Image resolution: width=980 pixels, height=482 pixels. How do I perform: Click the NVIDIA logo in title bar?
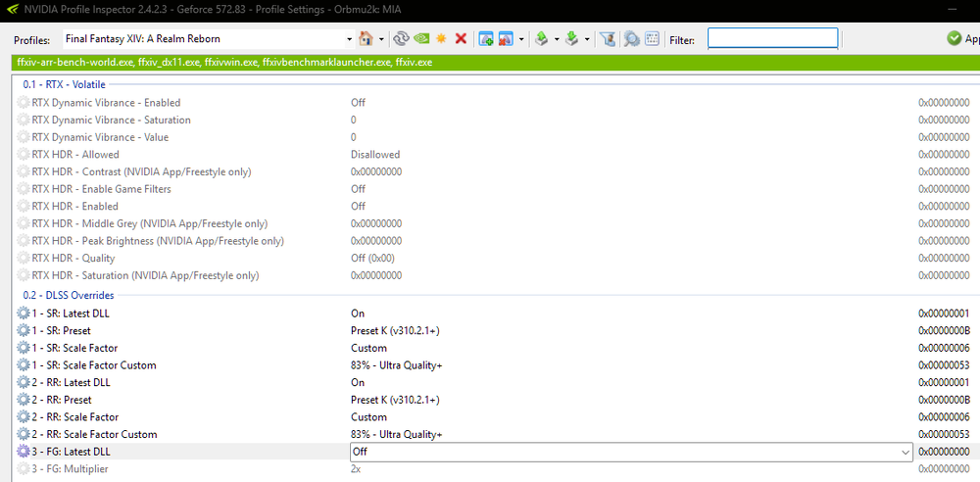[x=11, y=10]
